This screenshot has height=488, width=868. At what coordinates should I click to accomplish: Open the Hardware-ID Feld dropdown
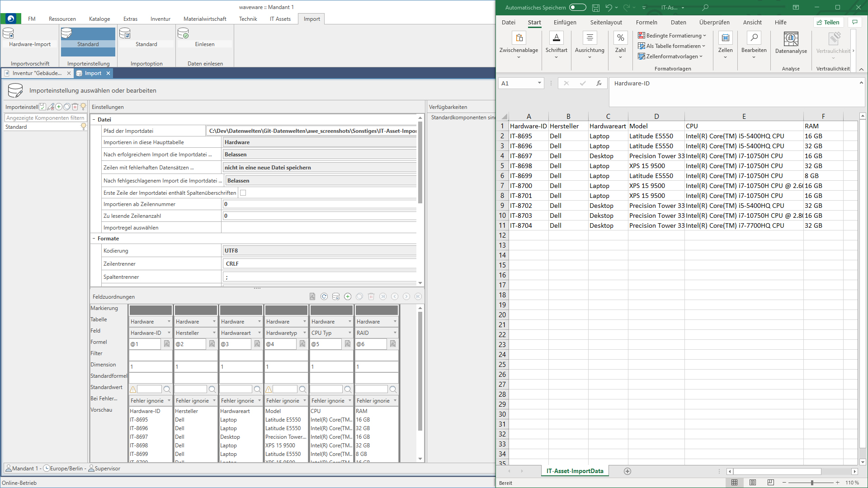click(x=169, y=333)
